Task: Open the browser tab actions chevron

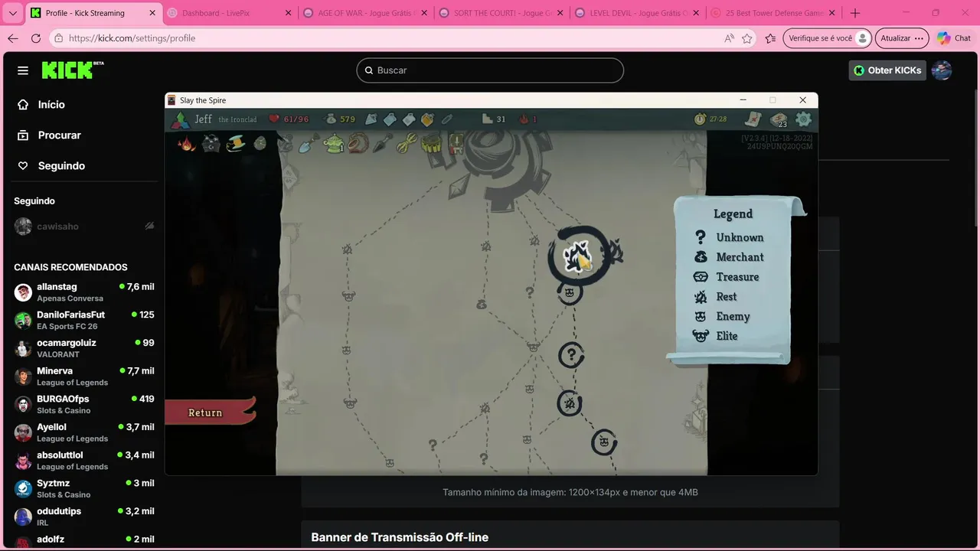Action: 12,13
